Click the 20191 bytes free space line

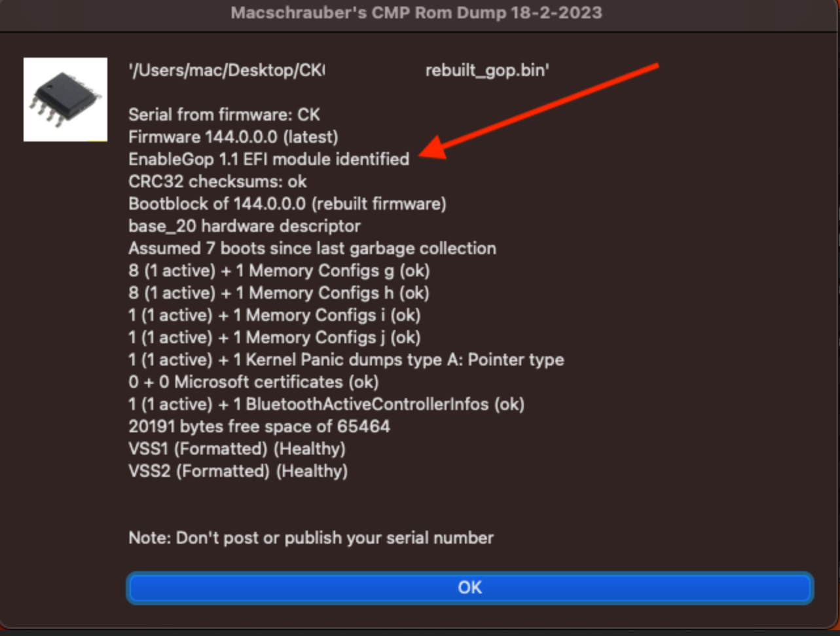pos(259,426)
